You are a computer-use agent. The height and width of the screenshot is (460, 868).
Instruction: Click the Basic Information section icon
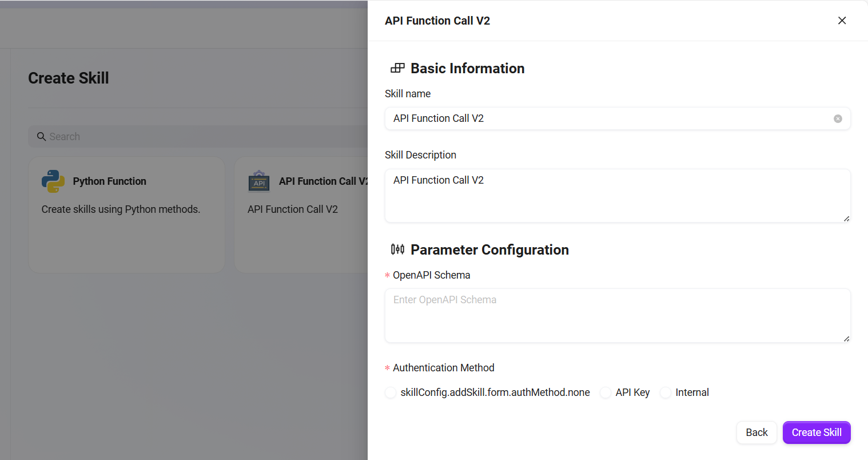(397, 69)
